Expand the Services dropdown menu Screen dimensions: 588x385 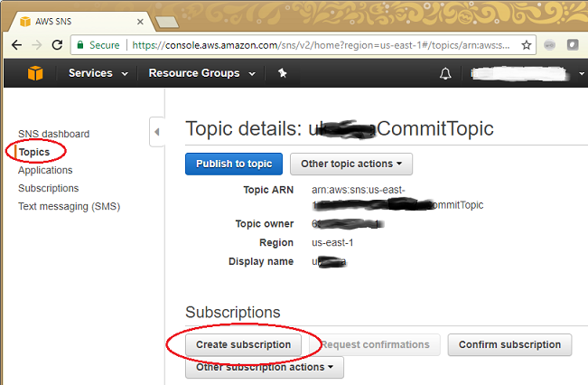[98, 73]
